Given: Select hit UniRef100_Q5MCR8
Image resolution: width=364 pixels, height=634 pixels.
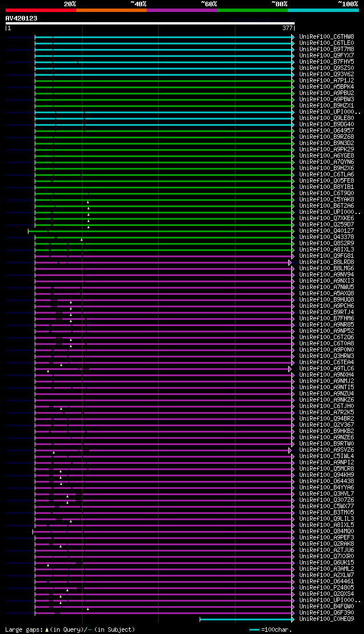Looking at the screenshot, I should point(327,469).
